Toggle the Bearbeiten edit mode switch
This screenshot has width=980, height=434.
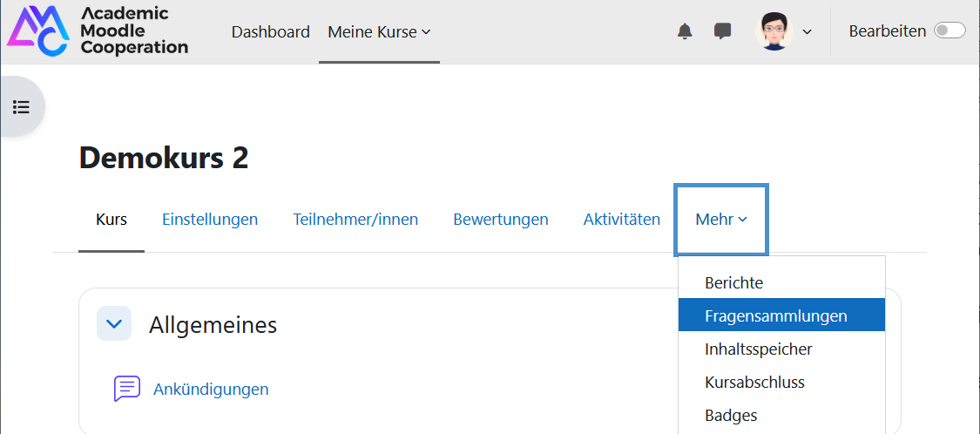pos(950,31)
